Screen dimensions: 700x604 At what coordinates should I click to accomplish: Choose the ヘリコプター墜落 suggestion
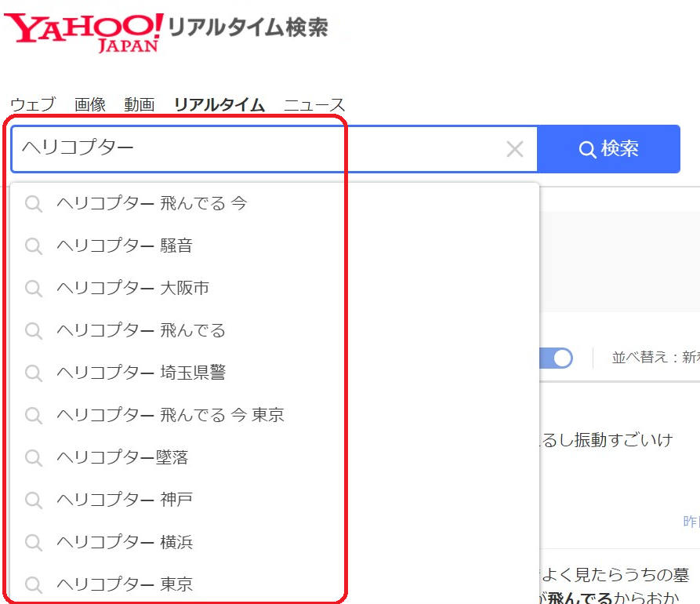274,457
